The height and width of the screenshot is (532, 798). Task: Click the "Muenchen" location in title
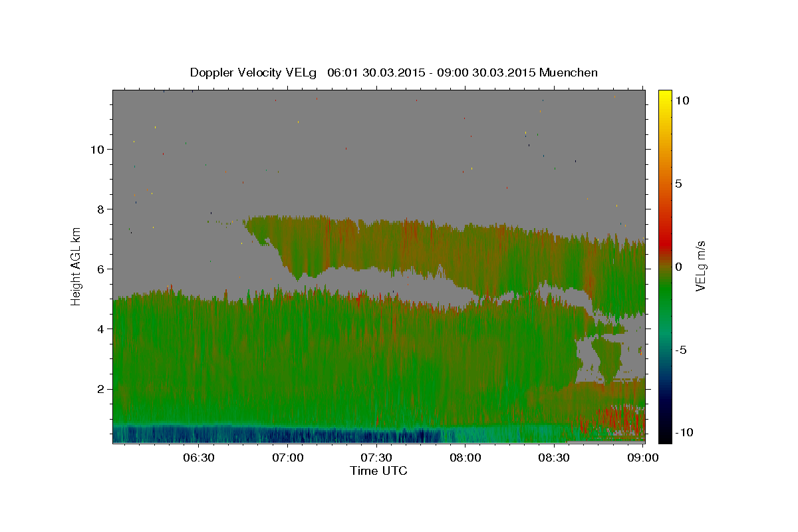(x=569, y=72)
